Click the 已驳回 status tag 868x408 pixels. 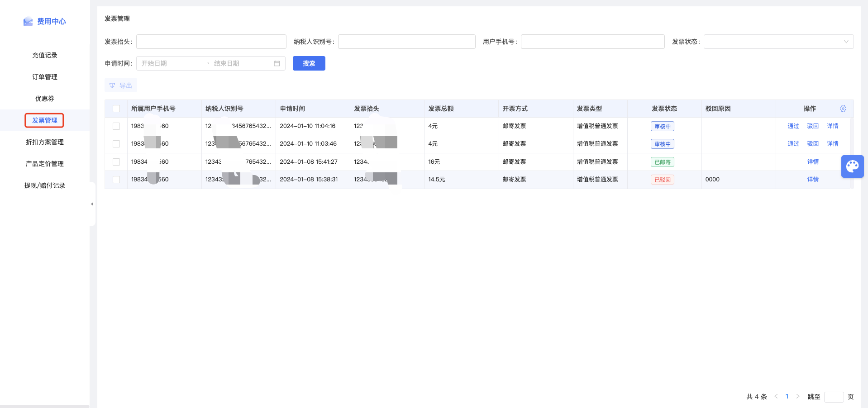tap(663, 180)
